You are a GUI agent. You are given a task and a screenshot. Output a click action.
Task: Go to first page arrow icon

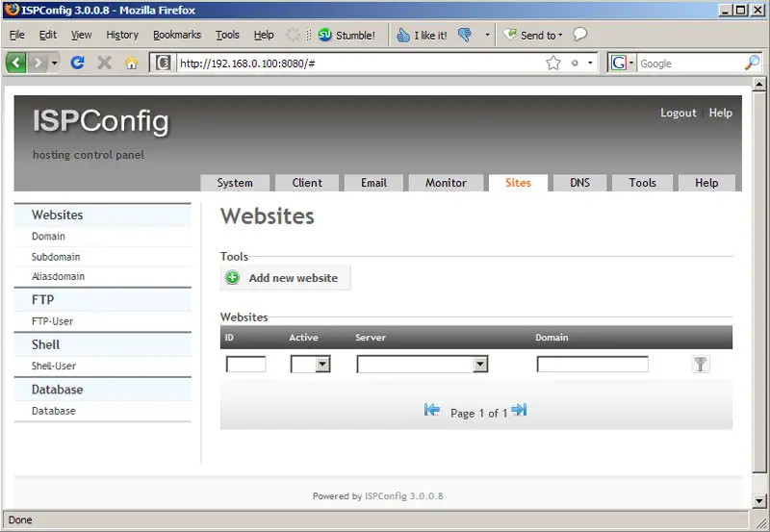(x=431, y=409)
